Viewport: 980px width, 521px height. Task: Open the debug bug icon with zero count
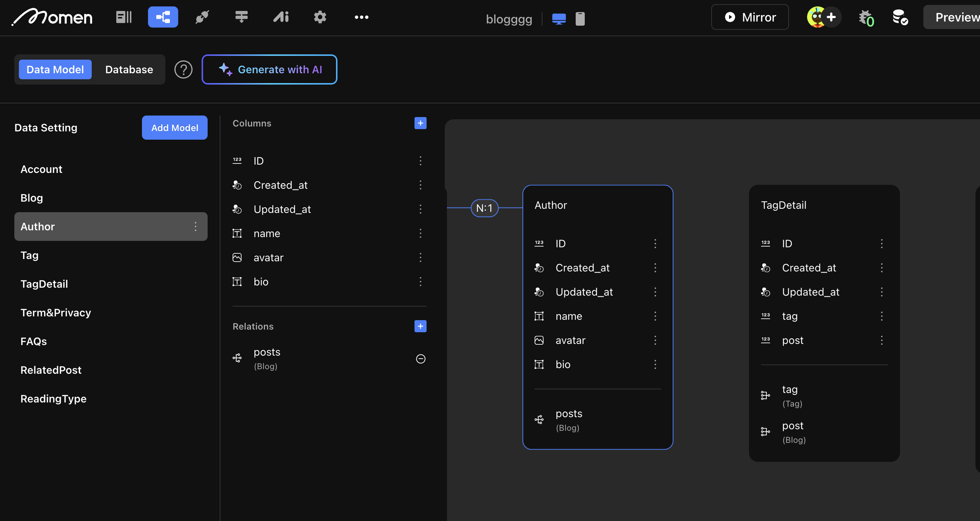[x=866, y=18]
